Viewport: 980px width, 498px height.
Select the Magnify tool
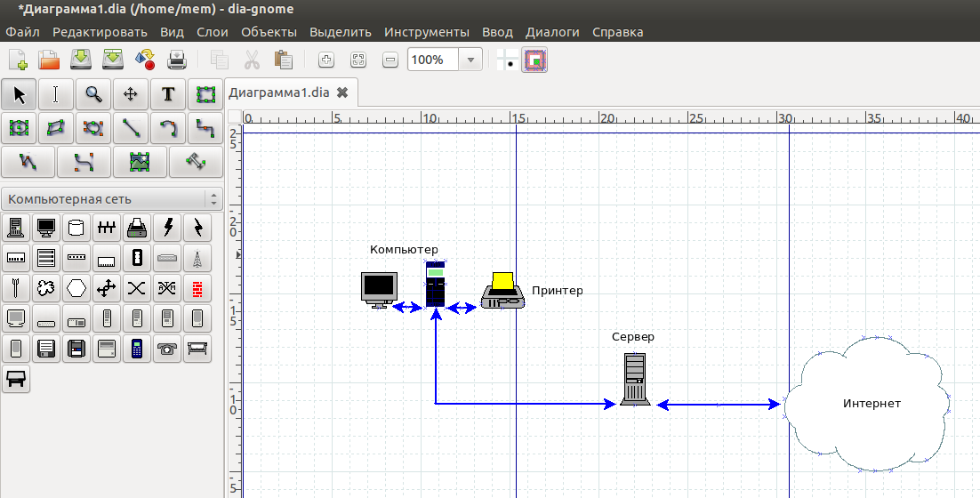click(93, 94)
